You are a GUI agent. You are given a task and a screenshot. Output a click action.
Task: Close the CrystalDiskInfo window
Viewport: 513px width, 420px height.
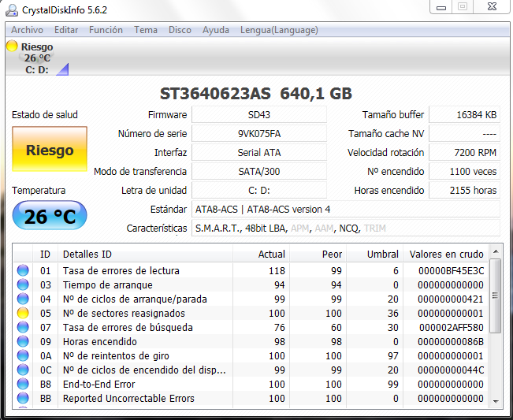492,6
